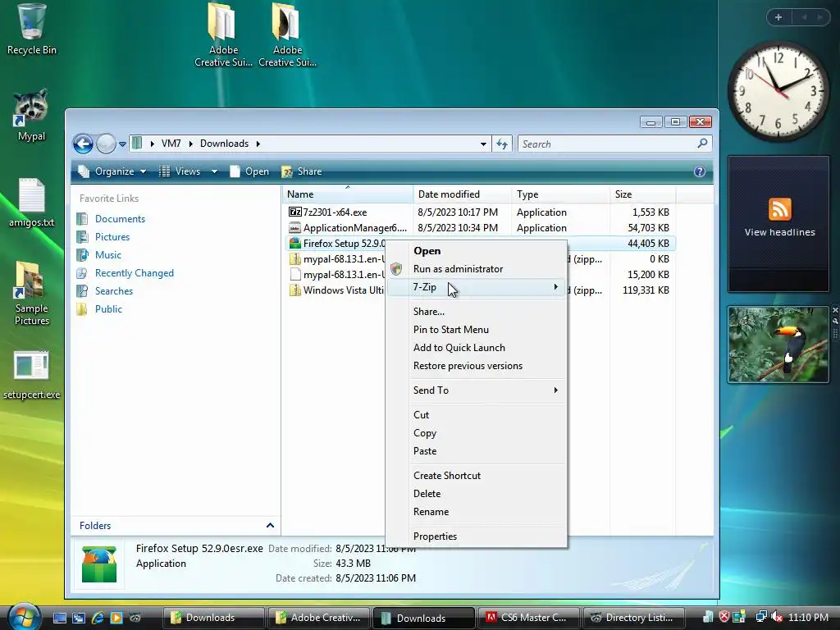Open the recent pages dropdown arrow
Image resolution: width=840 pixels, height=630 pixels.
pos(122,144)
